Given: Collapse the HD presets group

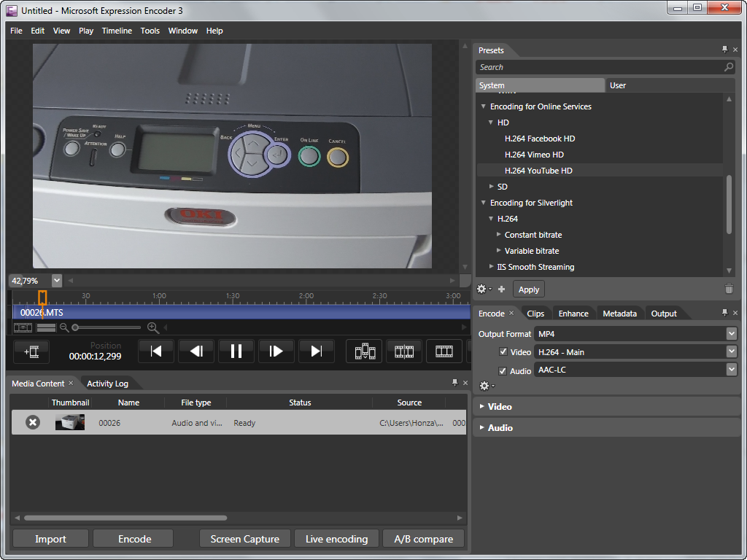Looking at the screenshot, I should tap(491, 122).
